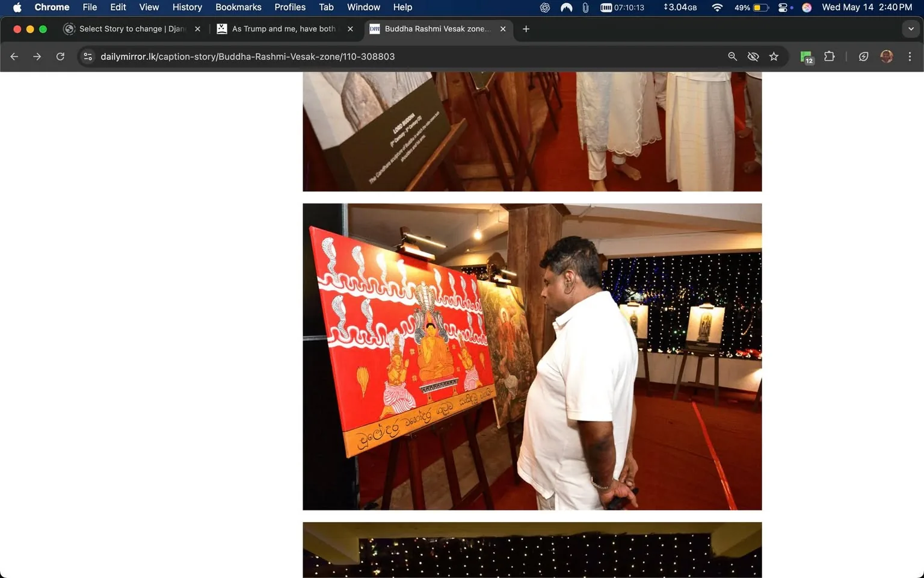
Task: Open the Chrome profile avatar menu
Action: pos(886,56)
